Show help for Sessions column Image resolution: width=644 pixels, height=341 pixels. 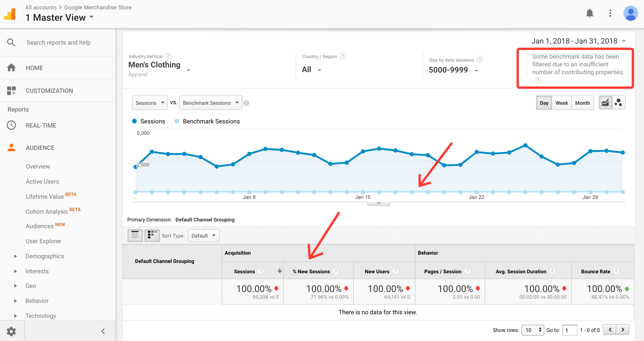click(x=261, y=271)
